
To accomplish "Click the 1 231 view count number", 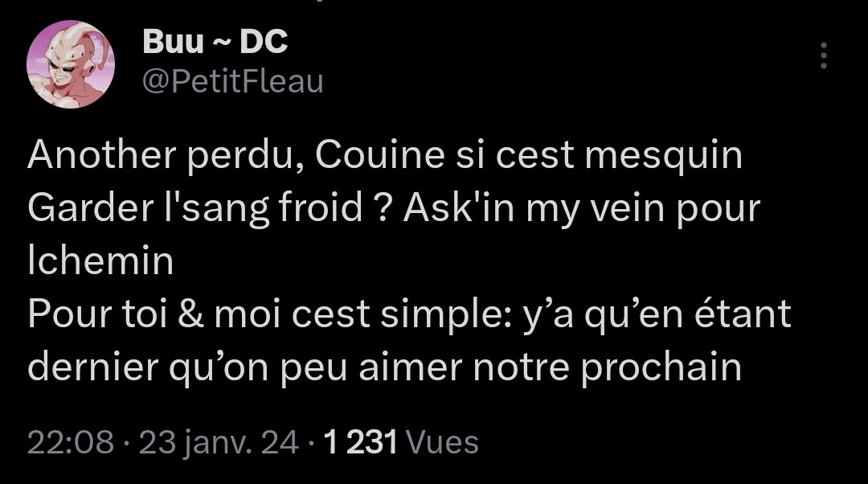I will pos(361,442).
